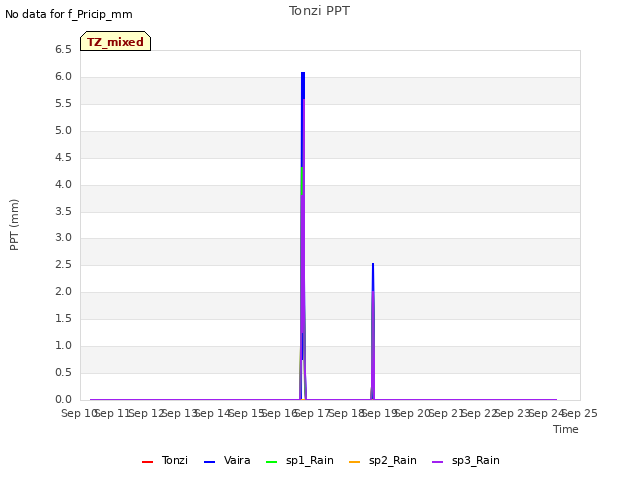
Task: Click the Sep 25 x-axis tick label
Action: [580, 413]
